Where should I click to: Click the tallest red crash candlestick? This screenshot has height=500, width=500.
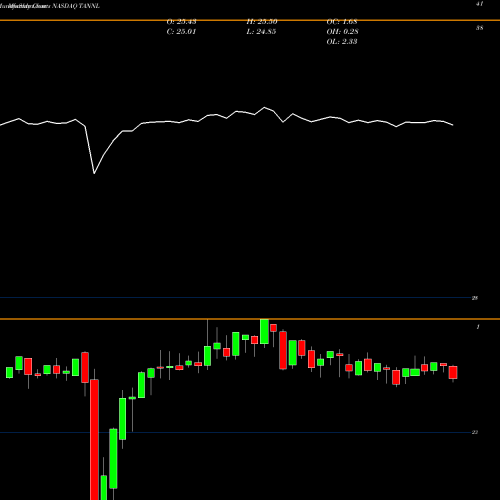pyautogui.click(x=95, y=440)
